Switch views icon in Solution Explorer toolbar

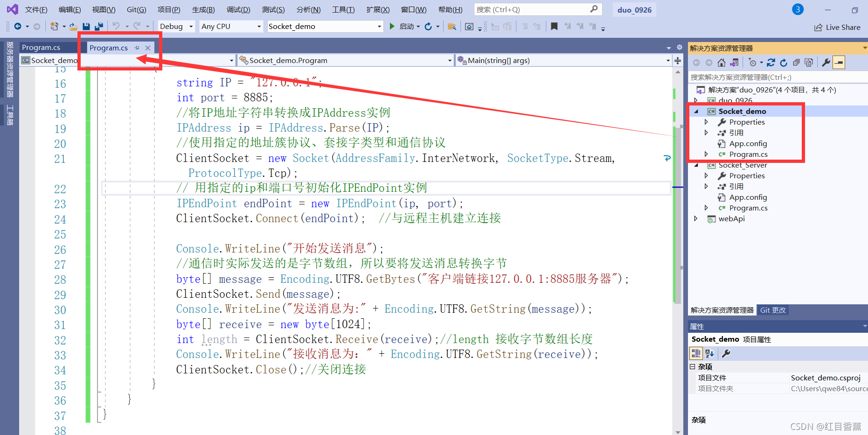(734, 63)
